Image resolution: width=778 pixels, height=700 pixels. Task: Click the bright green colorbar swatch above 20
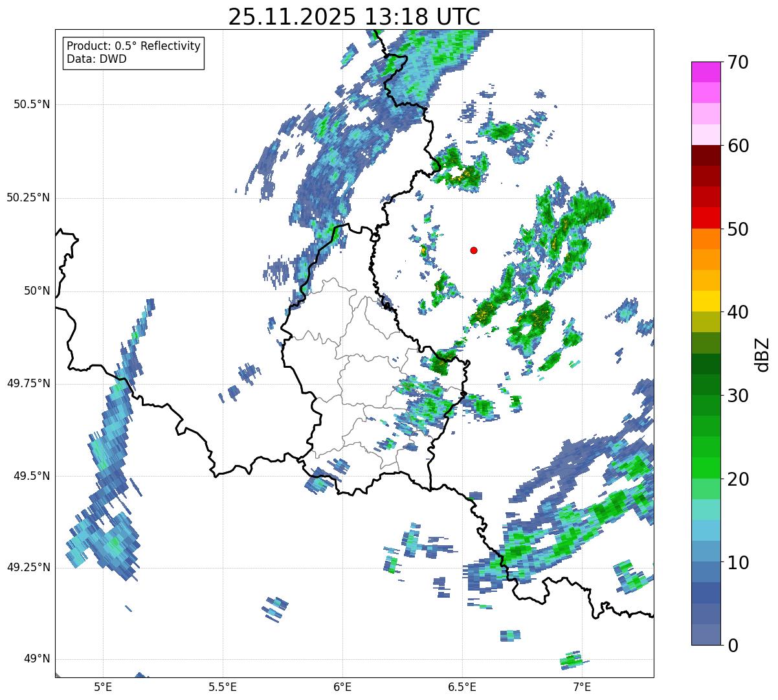[x=706, y=468]
